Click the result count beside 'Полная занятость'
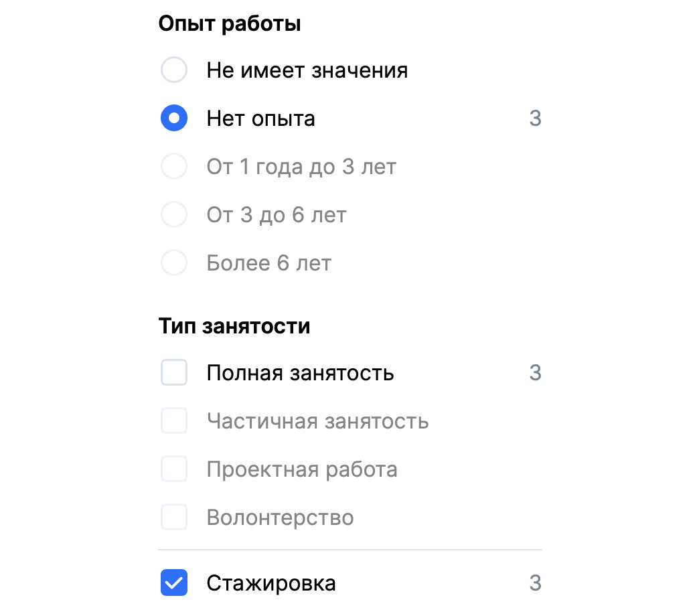 tap(535, 373)
